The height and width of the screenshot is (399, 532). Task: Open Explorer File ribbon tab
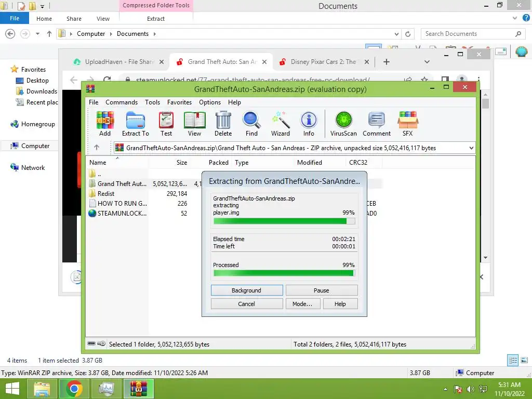tap(15, 18)
